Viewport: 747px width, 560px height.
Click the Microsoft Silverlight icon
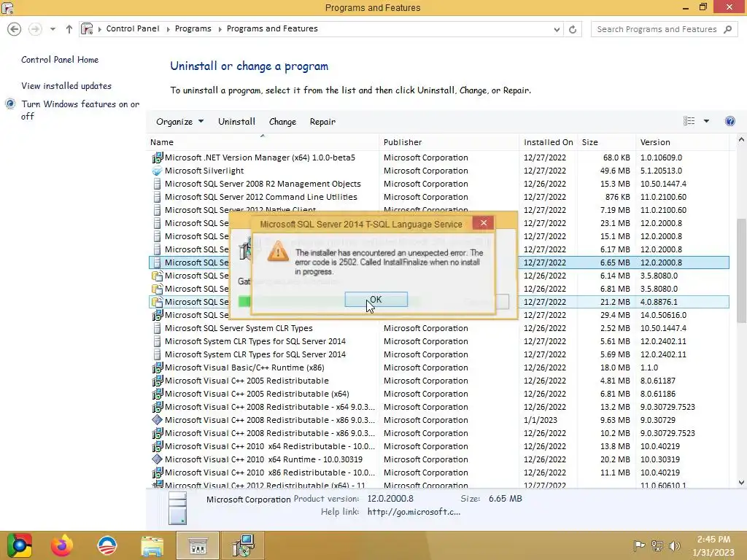pyautogui.click(x=157, y=171)
